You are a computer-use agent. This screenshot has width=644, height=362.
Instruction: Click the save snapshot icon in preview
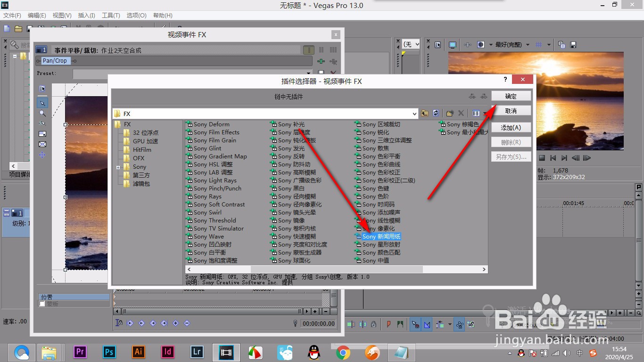point(573,45)
